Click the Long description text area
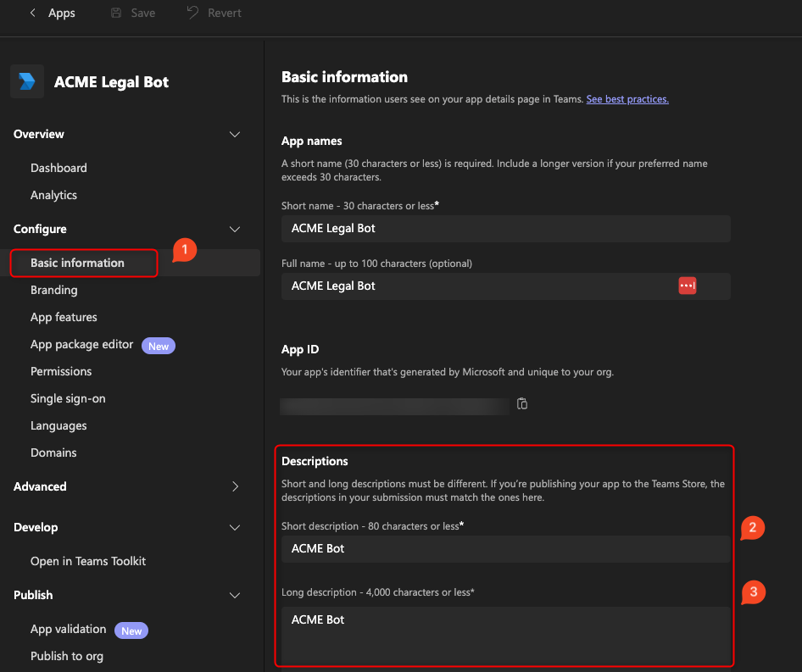The image size is (802, 672). pos(505,636)
